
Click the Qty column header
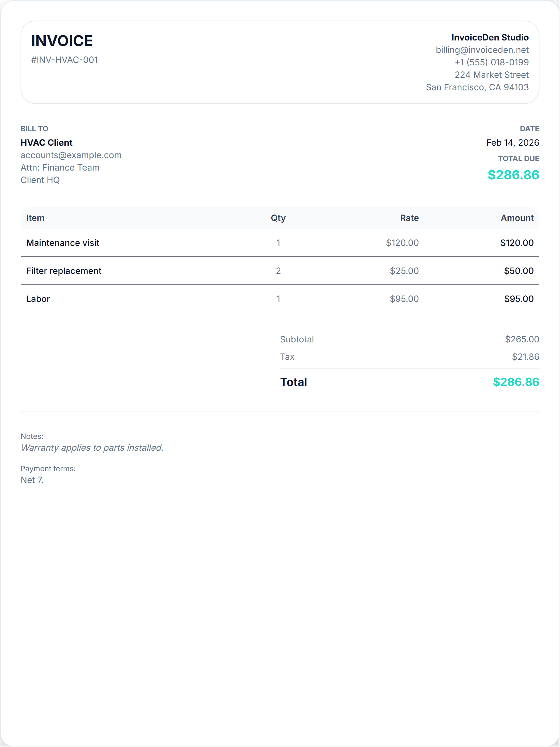click(x=278, y=218)
